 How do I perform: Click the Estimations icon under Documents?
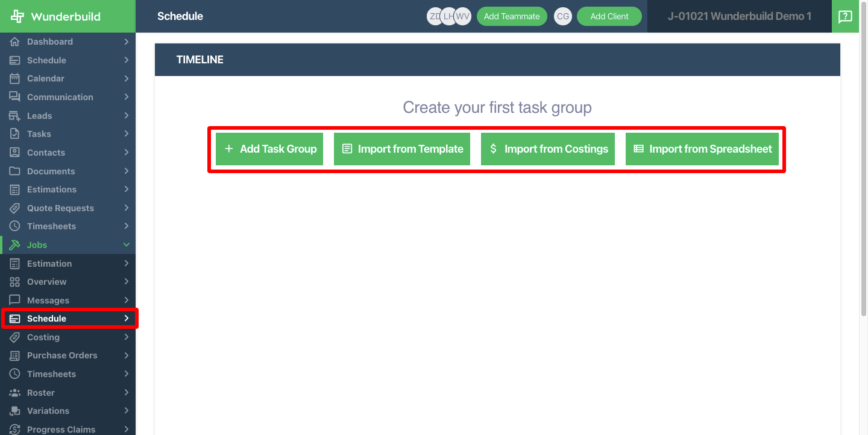pyautogui.click(x=15, y=189)
